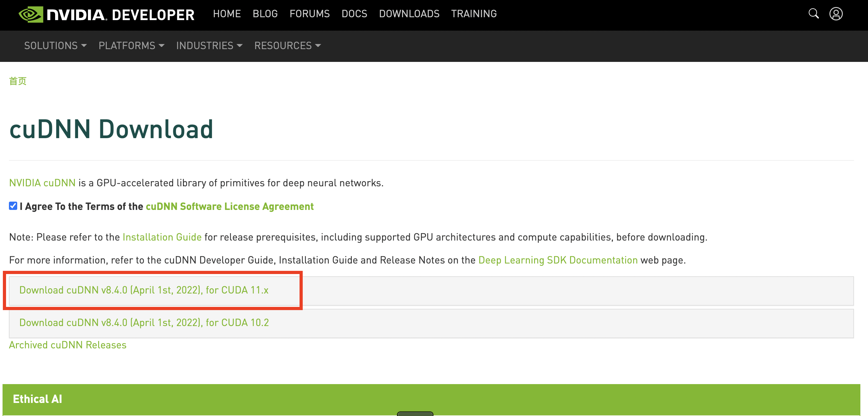The image size is (868, 416).
Task: Expand Download cuDNN v8.4.0 for CUDA 10.2
Action: pyautogui.click(x=431, y=323)
